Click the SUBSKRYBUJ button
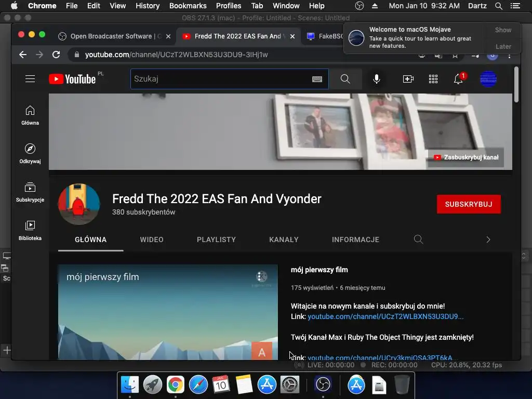 tap(469, 204)
